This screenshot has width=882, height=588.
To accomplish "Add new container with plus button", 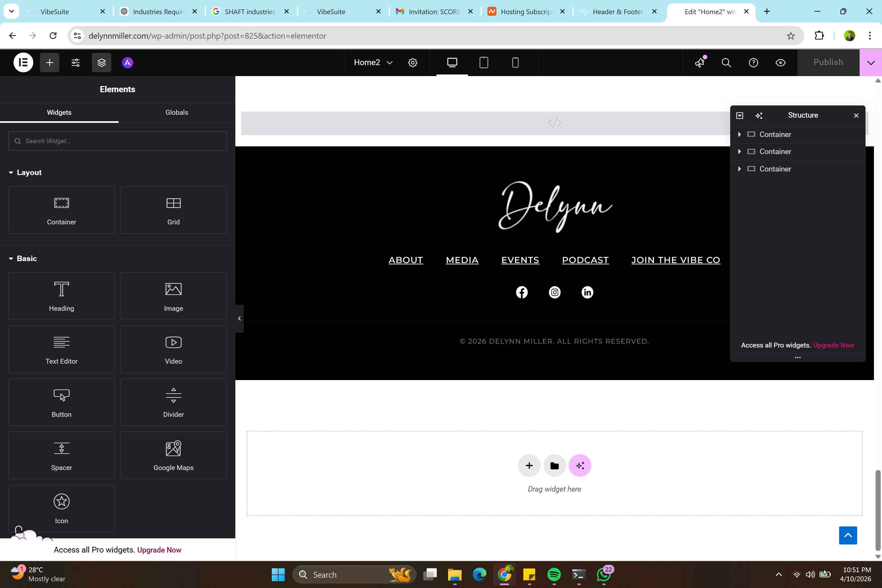I will [x=529, y=465].
